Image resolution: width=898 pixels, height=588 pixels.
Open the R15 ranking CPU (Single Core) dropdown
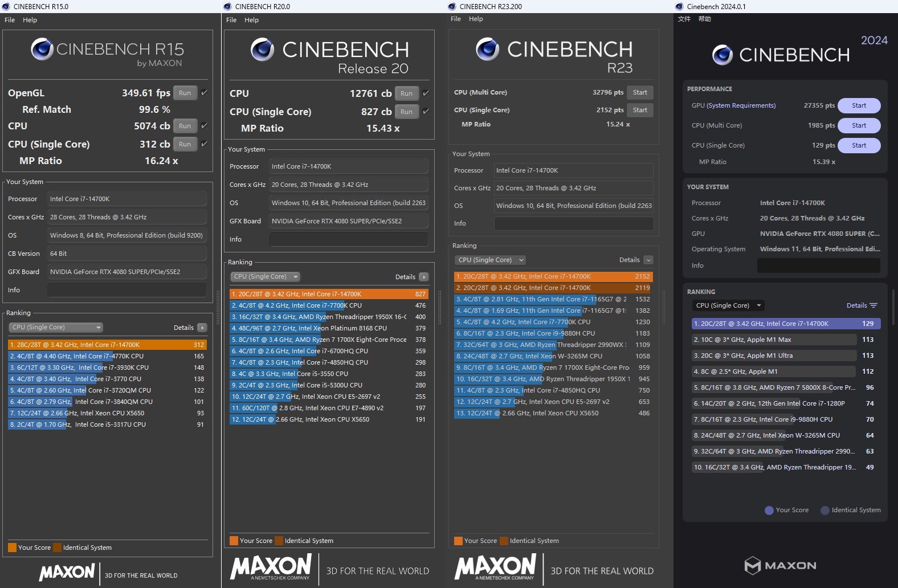pyautogui.click(x=56, y=327)
